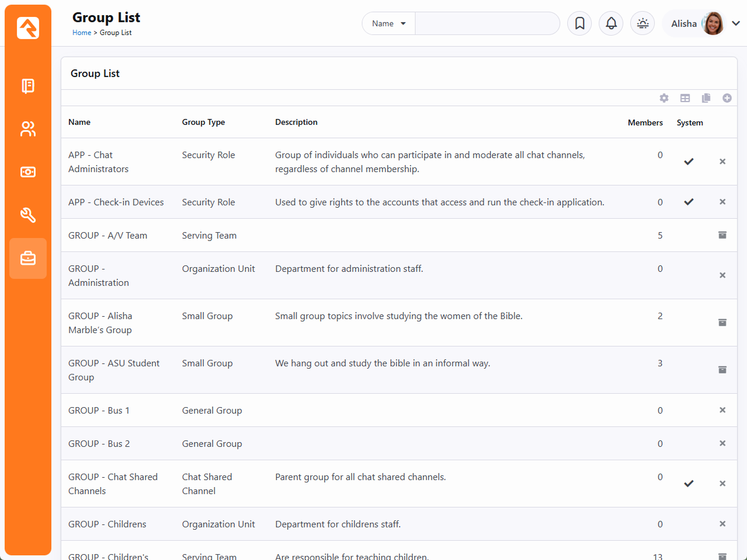
Task: Expand the Alisha user menu chevron
Action: [735, 23]
